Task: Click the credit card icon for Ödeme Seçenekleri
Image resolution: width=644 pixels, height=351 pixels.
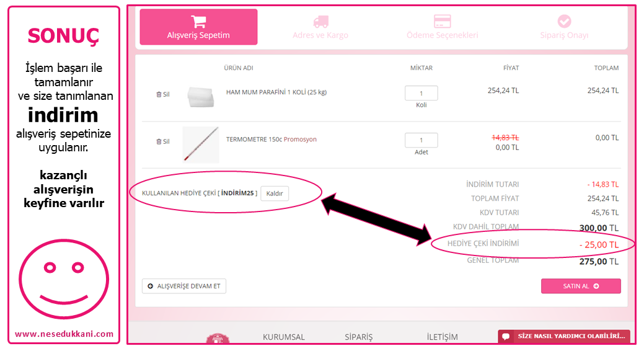Action: point(442,22)
